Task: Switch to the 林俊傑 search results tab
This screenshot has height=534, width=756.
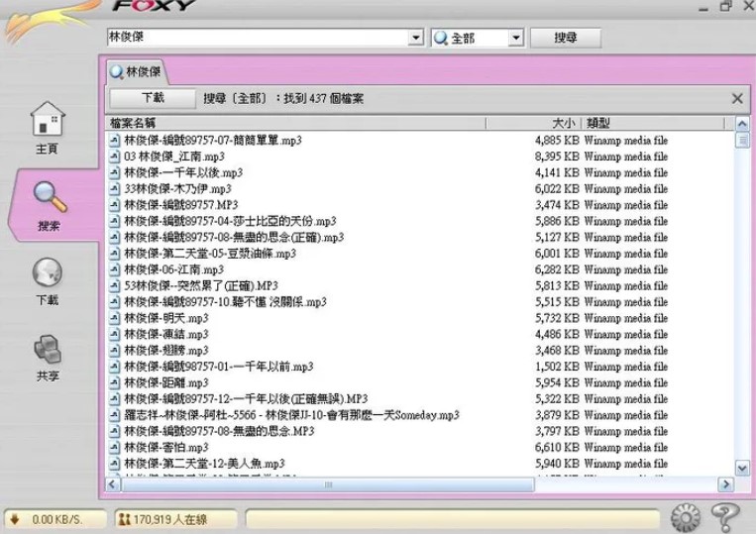Action: click(x=137, y=71)
